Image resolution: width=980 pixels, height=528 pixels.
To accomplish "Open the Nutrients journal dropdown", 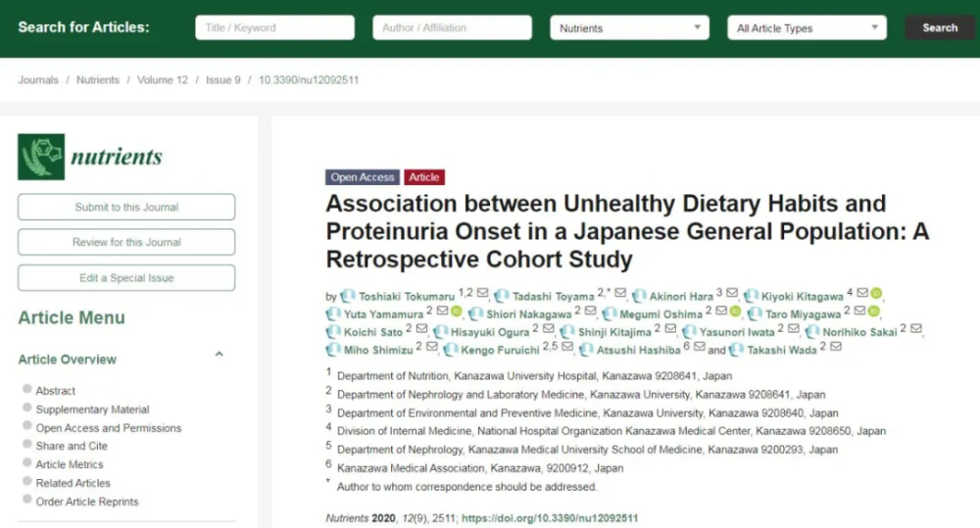I will pos(628,28).
